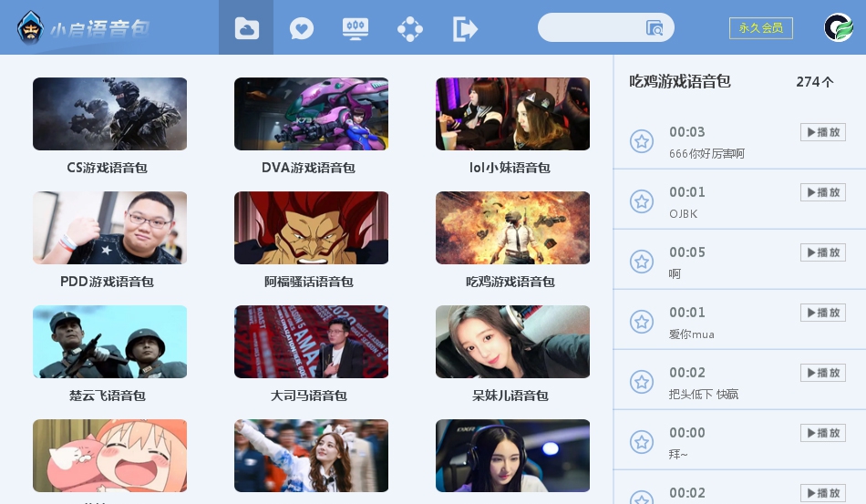
Task: Click the 呆妹儿语音包 label text
Action: [x=510, y=396]
